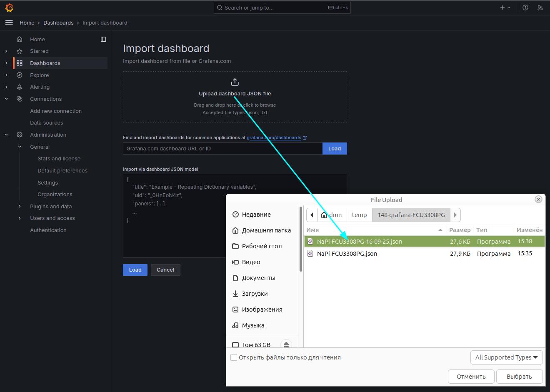Viewport: 550px width, 392px height.
Task: Open Organizations menu item
Action: click(55, 195)
